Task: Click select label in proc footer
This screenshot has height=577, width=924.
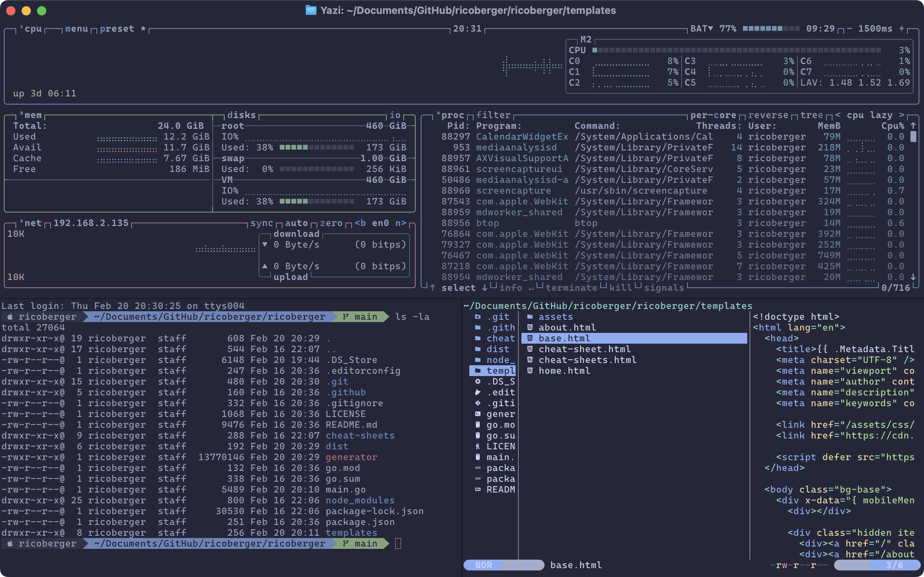Action: tap(459, 288)
